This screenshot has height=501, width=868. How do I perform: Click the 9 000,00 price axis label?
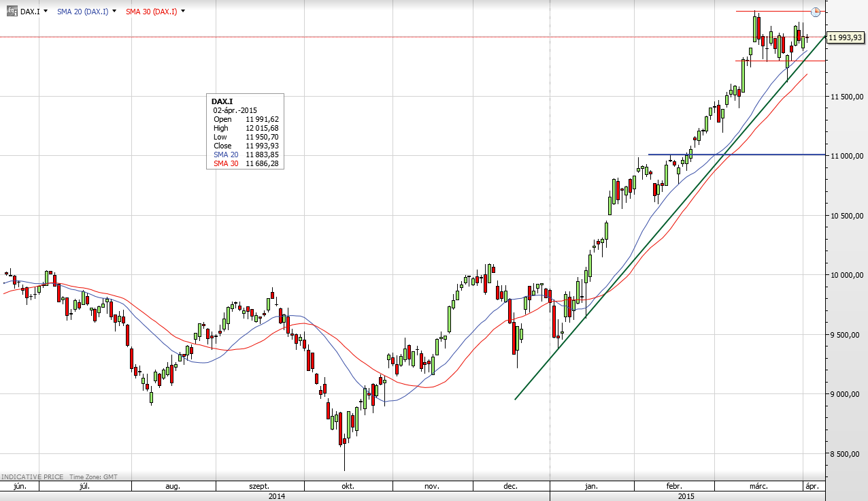[847, 395]
